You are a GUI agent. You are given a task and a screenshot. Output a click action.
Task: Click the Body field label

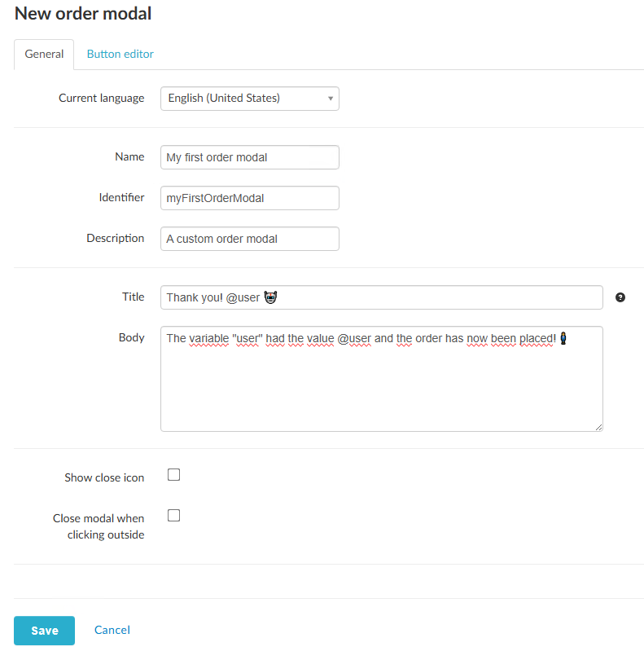132,337
